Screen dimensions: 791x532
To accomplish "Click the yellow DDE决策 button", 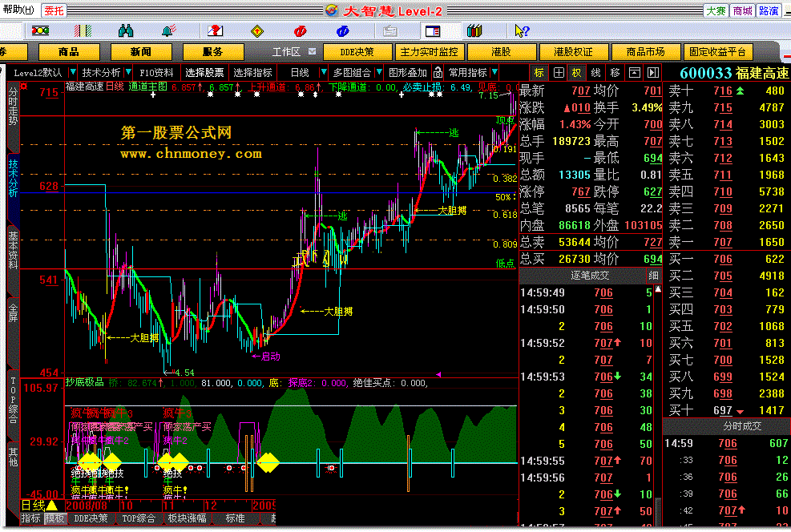I will 357,52.
